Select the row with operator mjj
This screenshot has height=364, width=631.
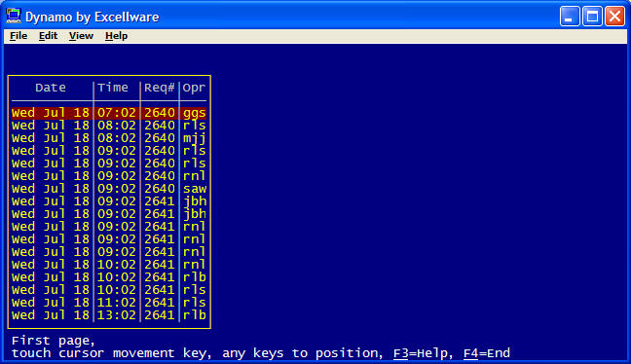point(109,138)
